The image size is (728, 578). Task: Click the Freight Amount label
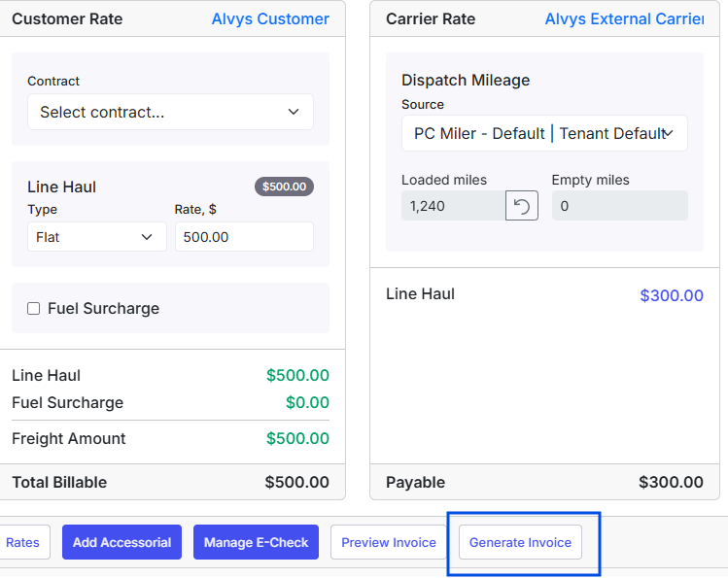[x=69, y=438]
